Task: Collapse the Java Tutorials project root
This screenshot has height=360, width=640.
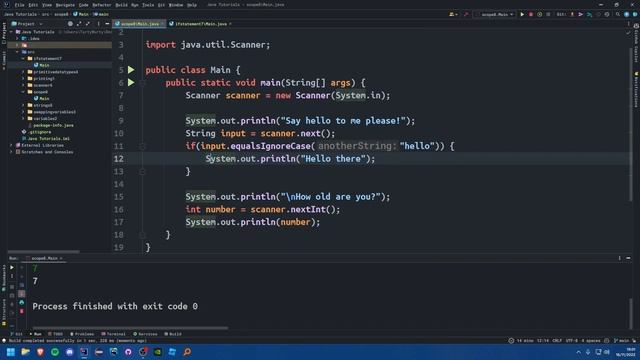Action: 11,32
